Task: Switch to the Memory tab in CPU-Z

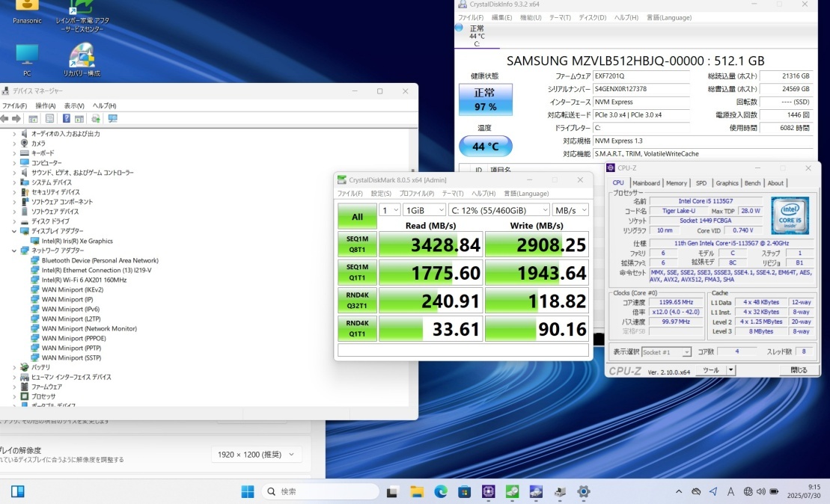Action: pyautogui.click(x=677, y=183)
